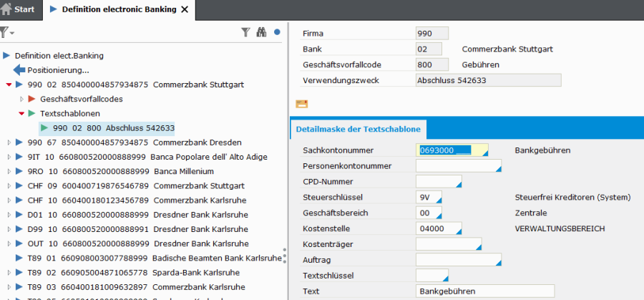The height and width of the screenshot is (300, 644).
Task: Click the blue Positionierung arrow icon
Action: coord(19,70)
